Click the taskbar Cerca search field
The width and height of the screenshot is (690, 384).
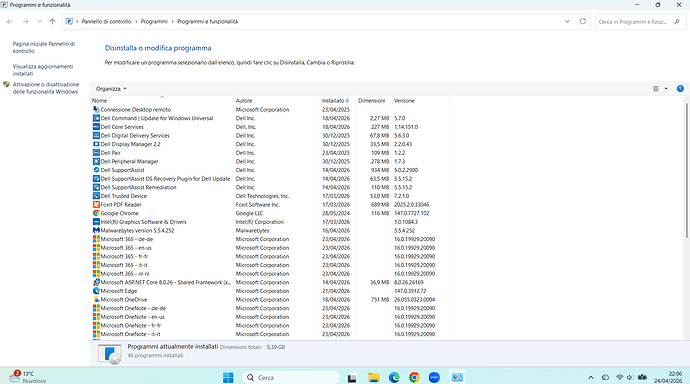click(x=291, y=377)
